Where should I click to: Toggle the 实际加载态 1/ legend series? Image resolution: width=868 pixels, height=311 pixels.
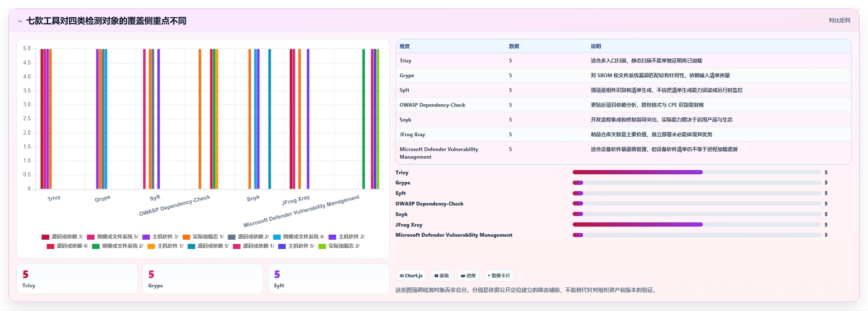tap(203, 237)
